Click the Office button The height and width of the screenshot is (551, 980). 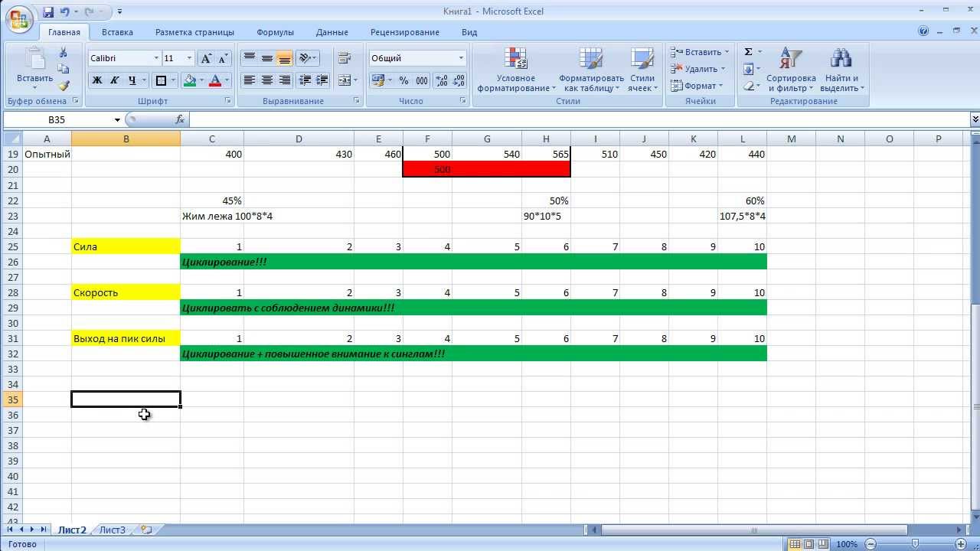click(19, 18)
